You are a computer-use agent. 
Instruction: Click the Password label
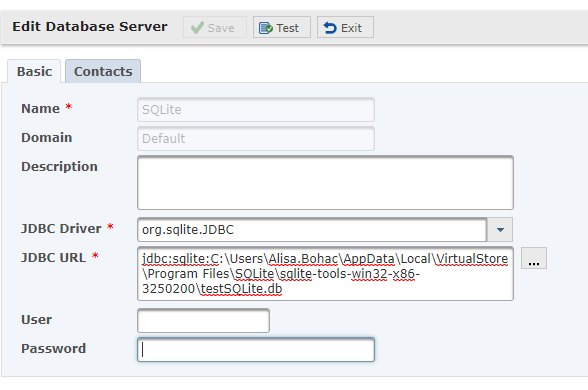pyautogui.click(x=54, y=348)
